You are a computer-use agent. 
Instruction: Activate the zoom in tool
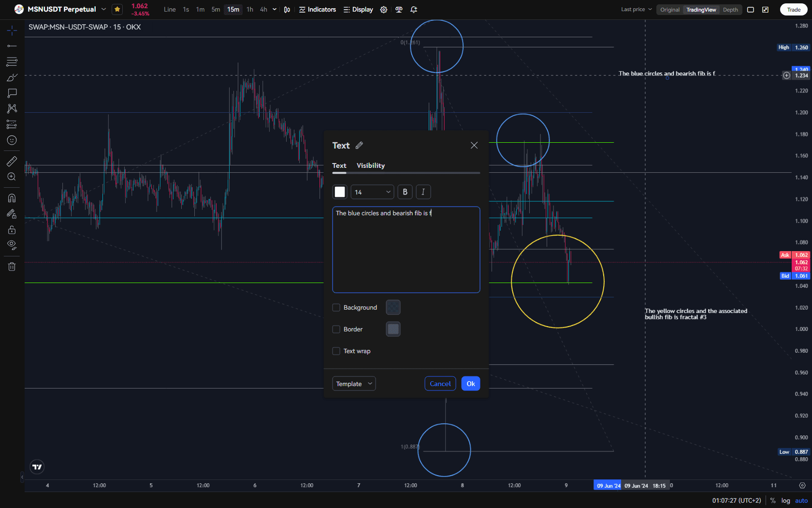coord(12,177)
